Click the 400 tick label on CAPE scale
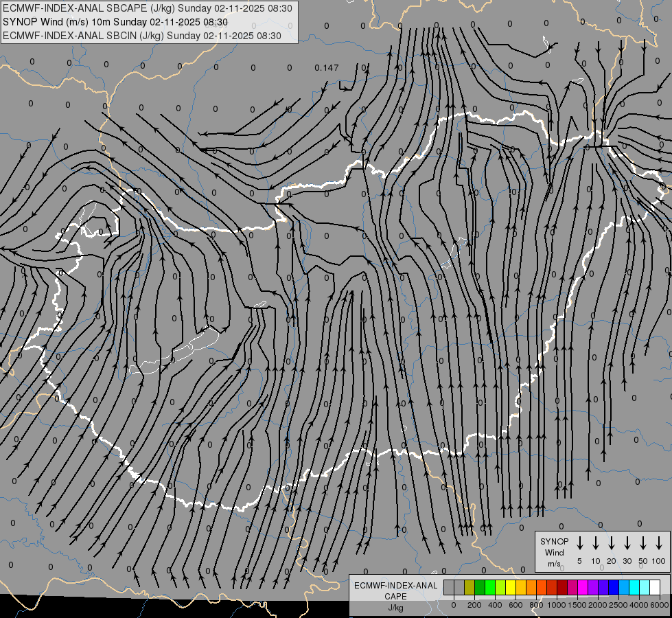The height and width of the screenshot is (618, 672). tap(495, 605)
